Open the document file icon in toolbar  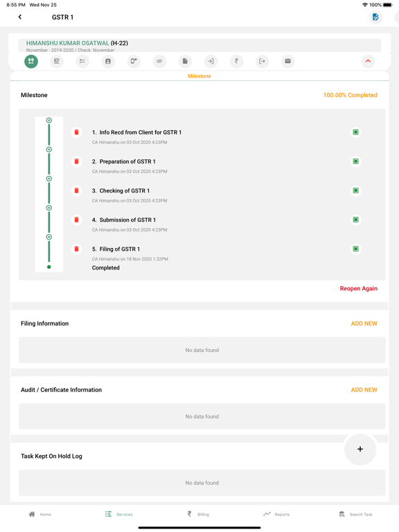[185, 61]
